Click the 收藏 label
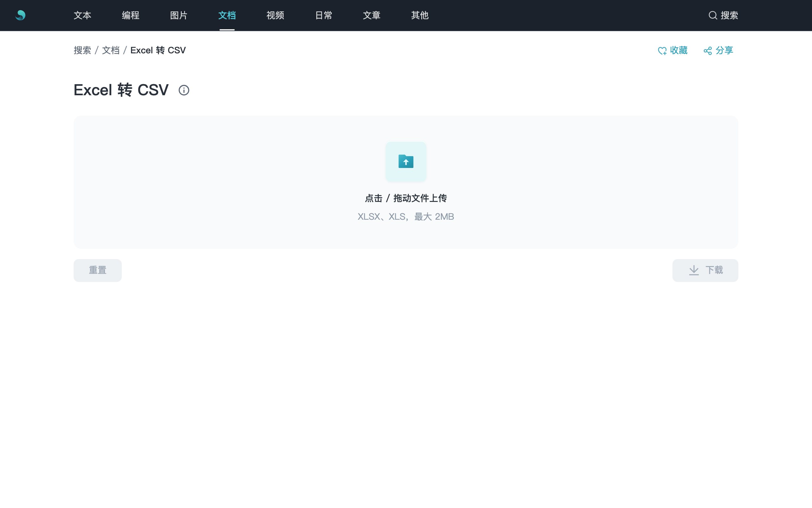This screenshot has width=812, height=508. tap(678, 50)
